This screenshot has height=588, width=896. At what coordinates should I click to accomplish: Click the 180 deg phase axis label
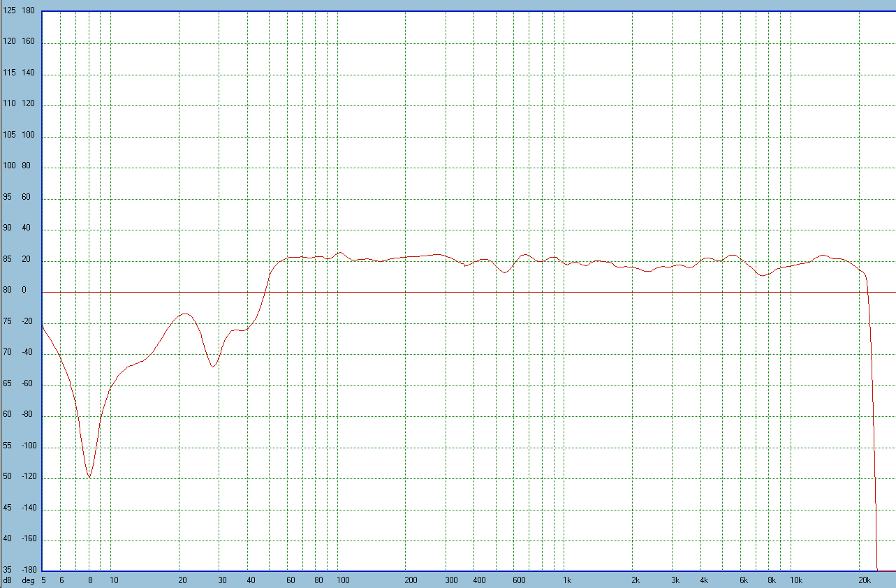tap(28, 10)
